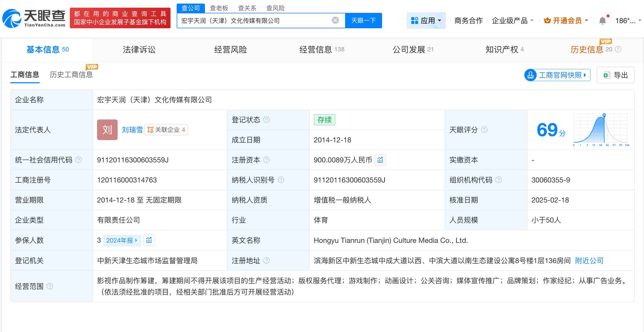Open the 附近公司 link
The width and height of the screenshot is (644, 332).
pos(589,261)
